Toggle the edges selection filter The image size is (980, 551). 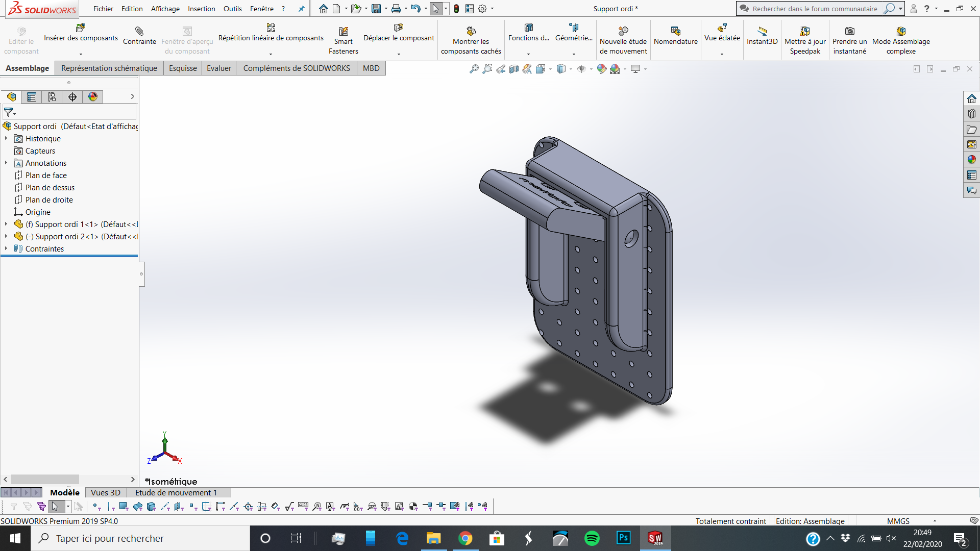click(110, 507)
